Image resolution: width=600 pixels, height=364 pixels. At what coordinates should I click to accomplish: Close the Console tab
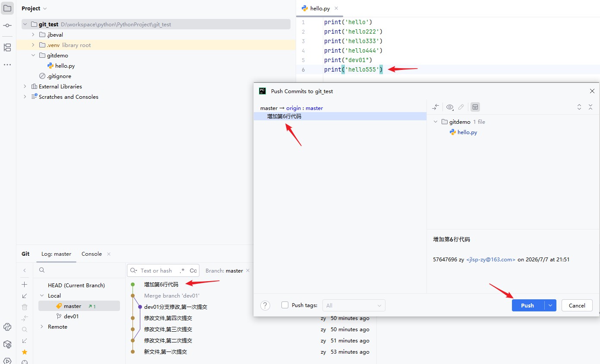click(109, 254)
